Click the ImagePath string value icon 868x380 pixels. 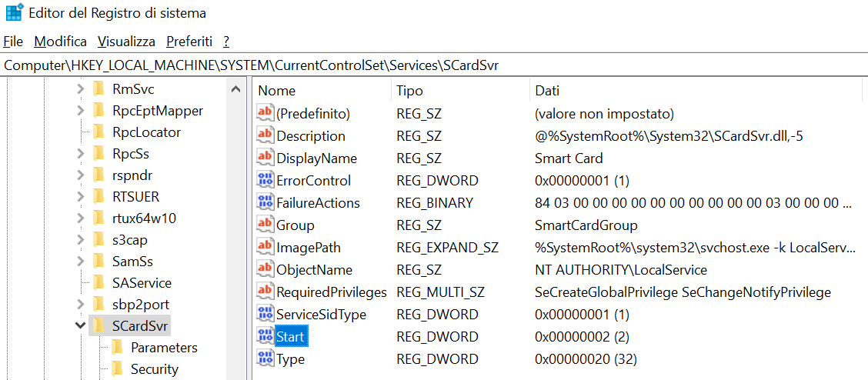click(x=265, y=247)
